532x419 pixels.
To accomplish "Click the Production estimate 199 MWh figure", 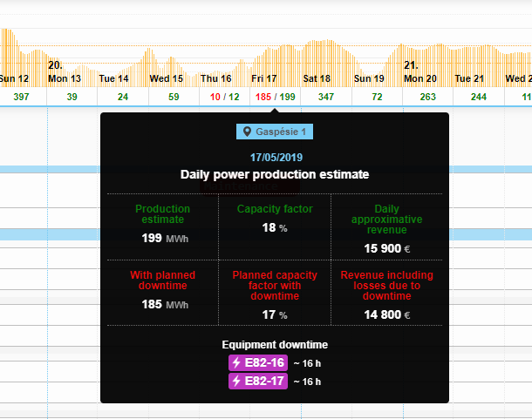I will (x=162, y=238).
